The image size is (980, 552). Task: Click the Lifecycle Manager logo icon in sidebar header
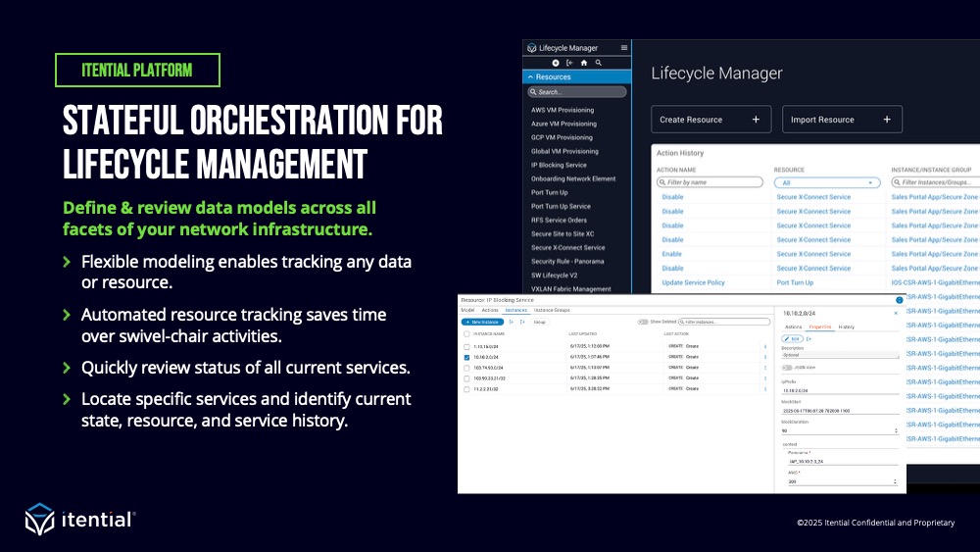tap(532, 47)
